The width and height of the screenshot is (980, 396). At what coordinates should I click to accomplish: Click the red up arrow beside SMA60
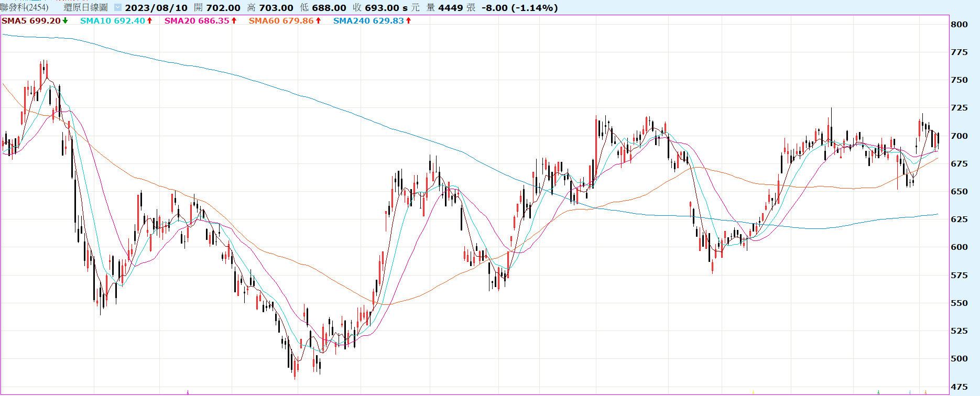(x=318, y=21)
